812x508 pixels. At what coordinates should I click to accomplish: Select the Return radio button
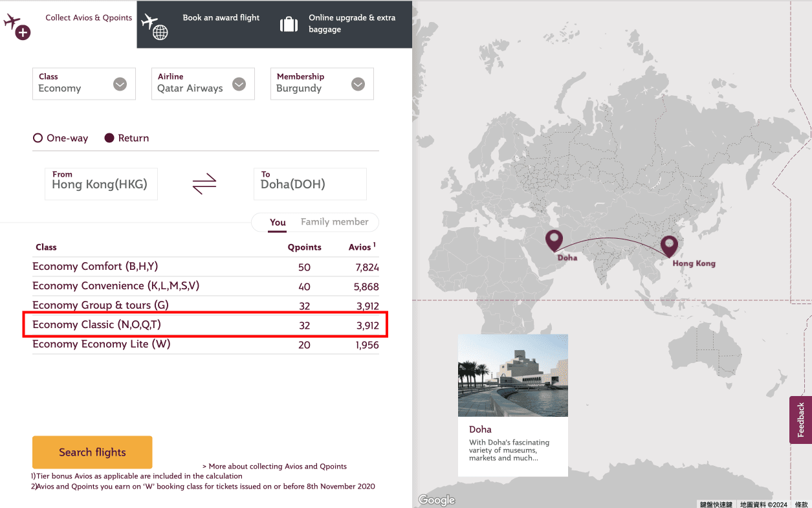coord(109,138)
